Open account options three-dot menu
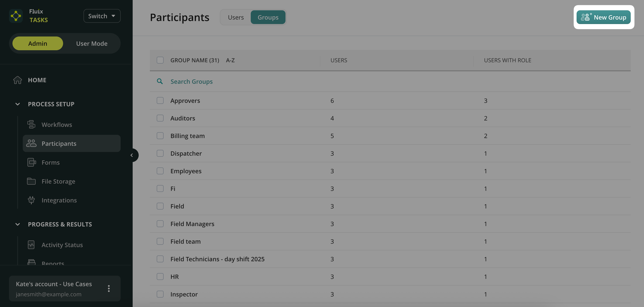 pos(109,289)
